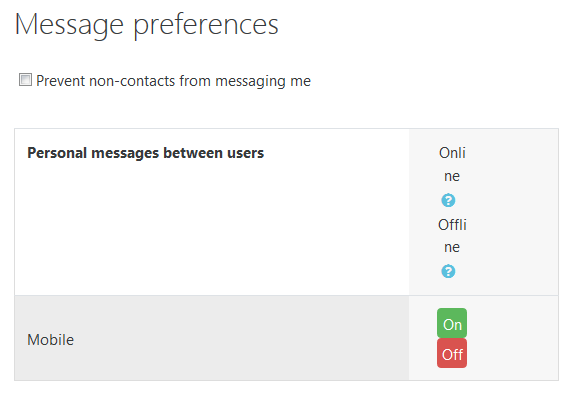This screenshot has width=573, height=397.
Task: Enable Mobile notifications when offline
Action: pos(452,353)
